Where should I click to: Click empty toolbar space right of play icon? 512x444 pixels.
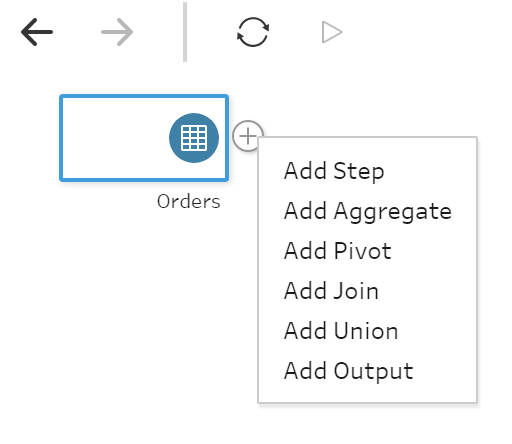tap(427, 32)
